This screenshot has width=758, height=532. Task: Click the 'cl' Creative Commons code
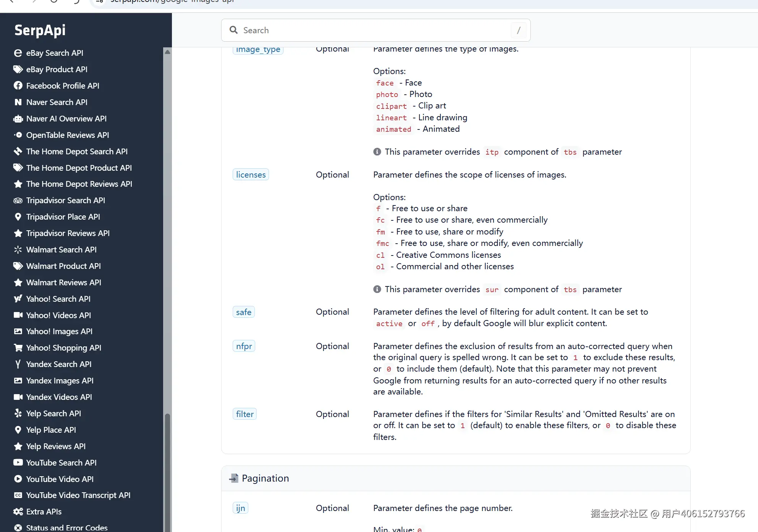(380, 255)
